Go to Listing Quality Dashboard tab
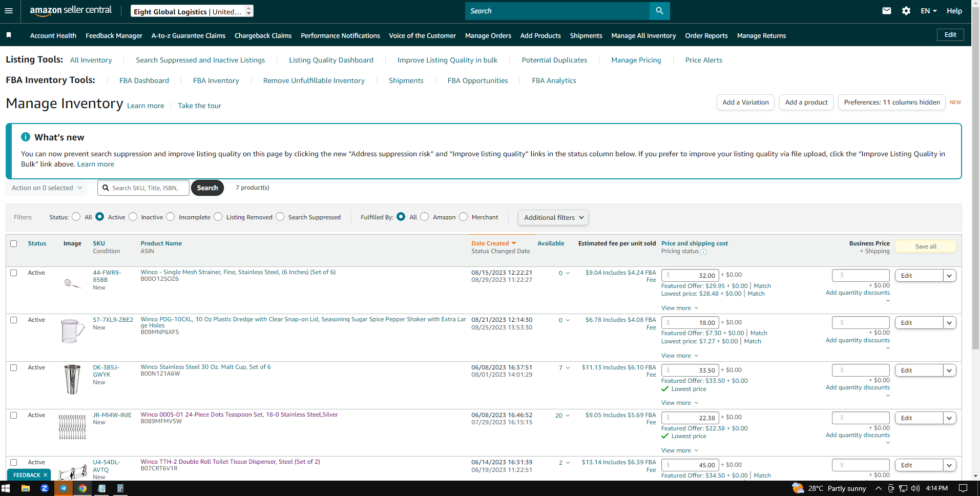 tap(331, 60)
